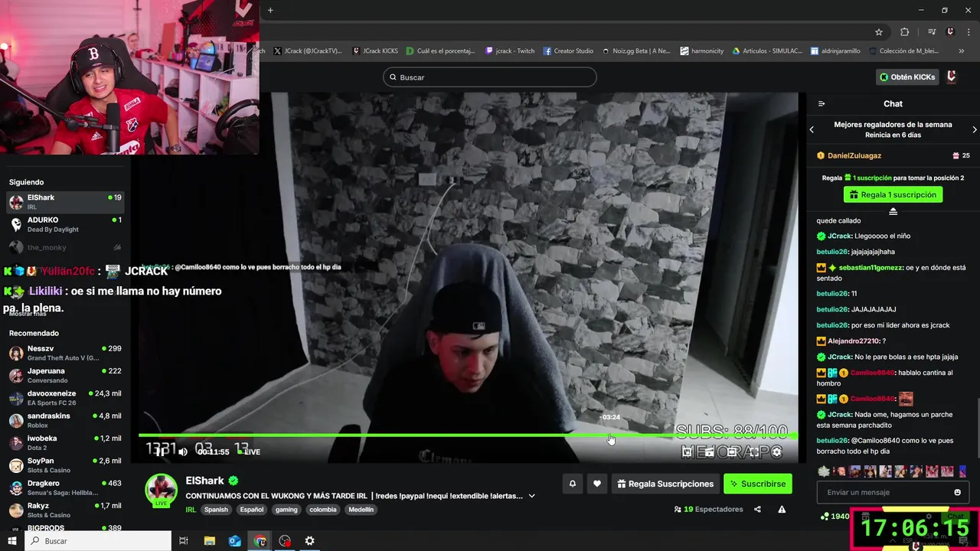This screenshot has height=551, width=980.
Task: Seek on the green video progress bar
Action: pyautogui.click(x=468, y=435)
